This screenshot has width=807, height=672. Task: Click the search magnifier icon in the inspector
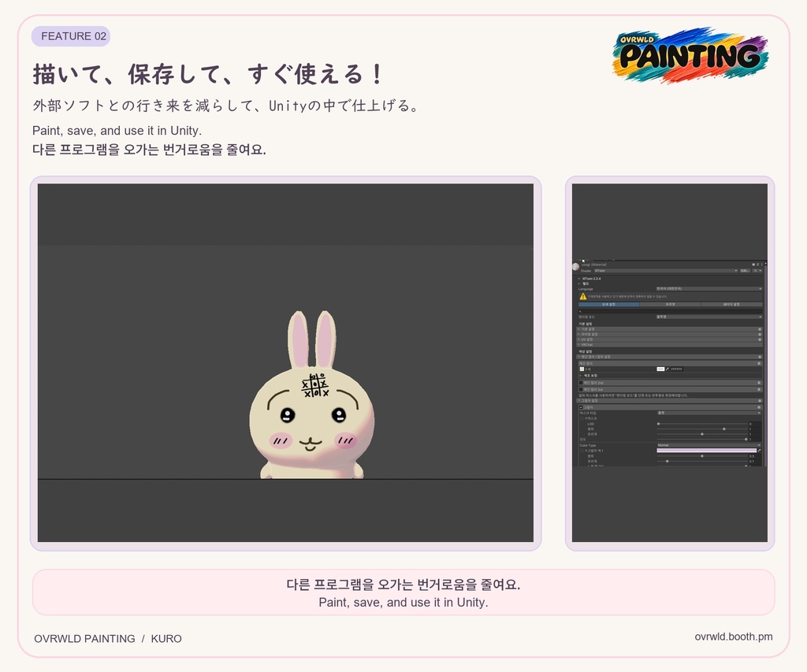click(580, 311)
